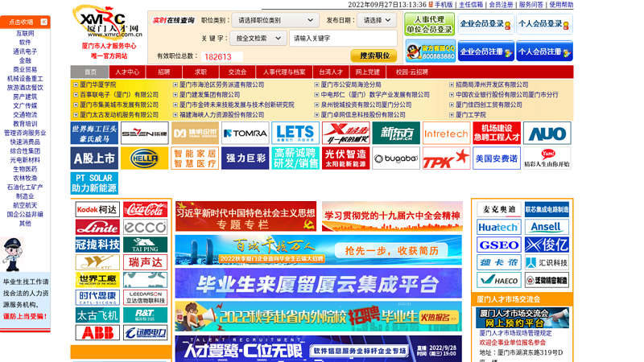The width and height of the screenshot is (644, 362).
Task: Go to the 招聘 tab
Action: [x=164, y=72]
